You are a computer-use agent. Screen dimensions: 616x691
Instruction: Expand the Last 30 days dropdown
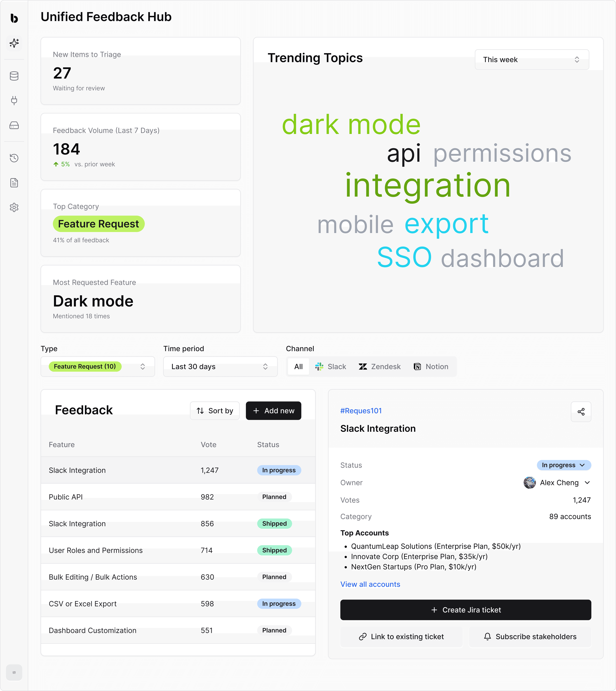coord(220,366)
